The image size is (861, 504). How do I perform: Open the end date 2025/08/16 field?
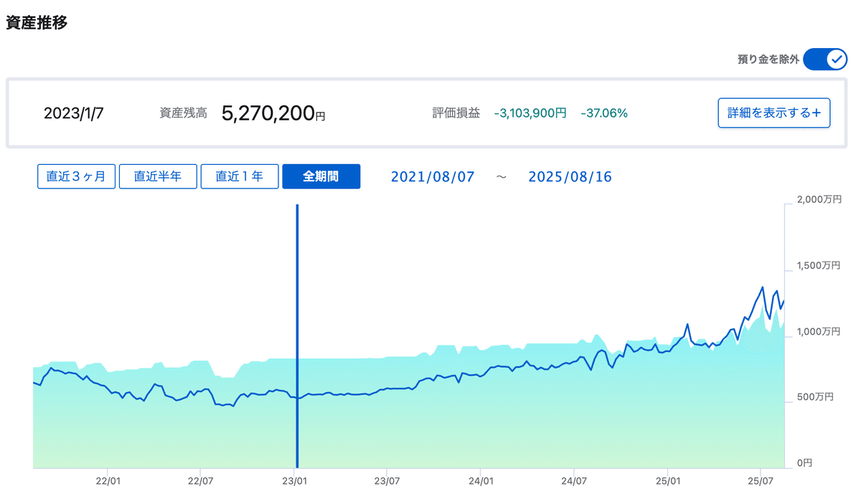(570, 176)
